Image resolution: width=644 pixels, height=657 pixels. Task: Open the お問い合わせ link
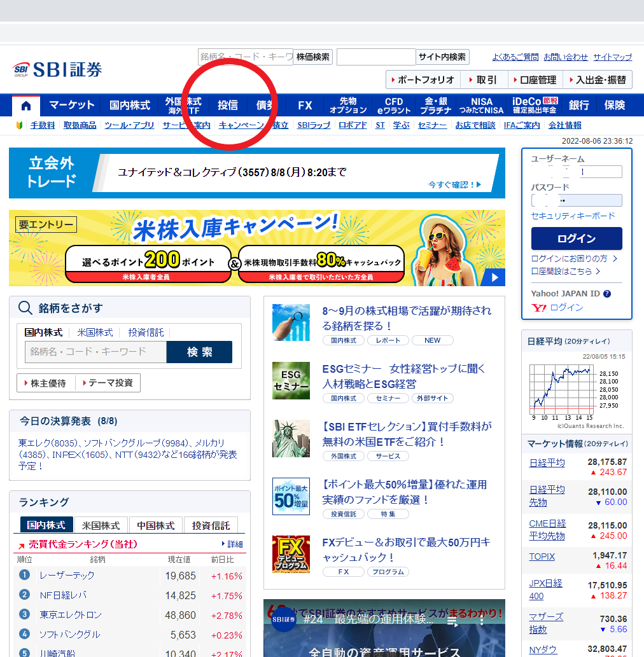click(x=566, y=57)
